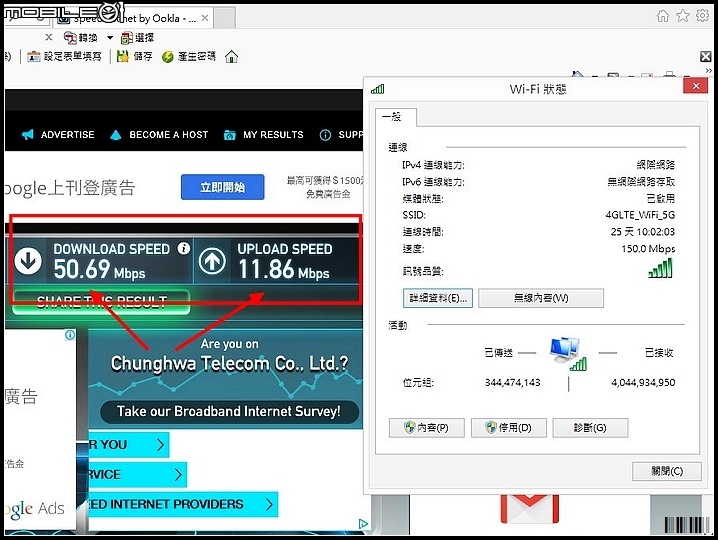Click SHARE THIS RESULT button
718x540 pixels.
pos(101,302)
